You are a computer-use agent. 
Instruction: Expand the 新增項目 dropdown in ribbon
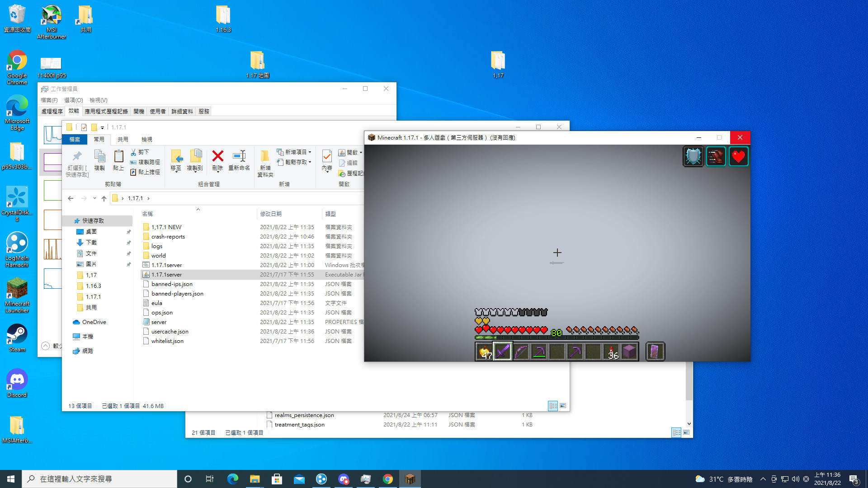coord(309,152)
